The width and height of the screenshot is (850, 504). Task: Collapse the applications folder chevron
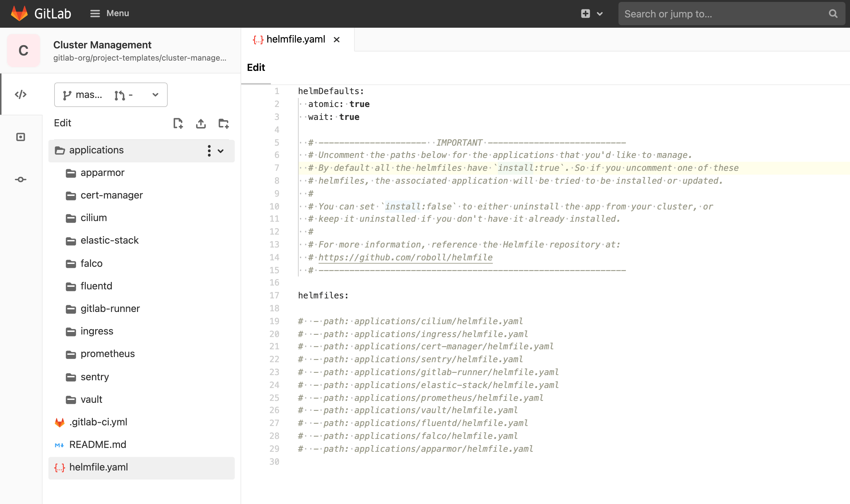coord(221,151)
